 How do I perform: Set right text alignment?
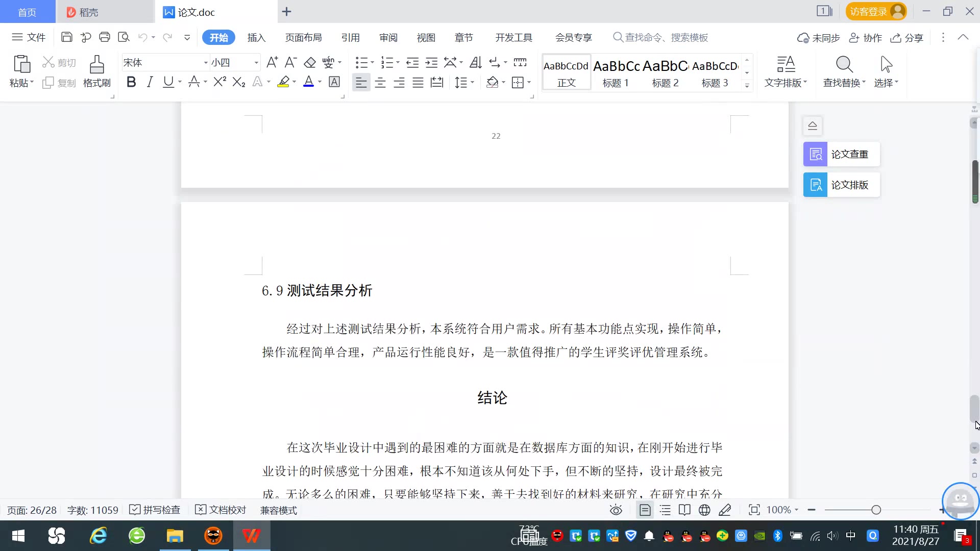tap(399, 82)
